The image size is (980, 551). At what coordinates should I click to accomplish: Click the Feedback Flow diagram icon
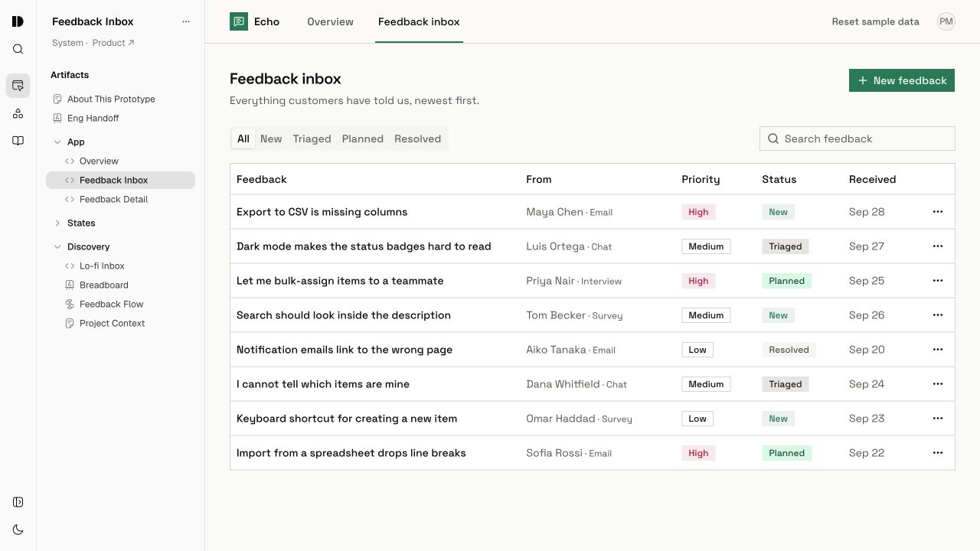tap(70, 304)
